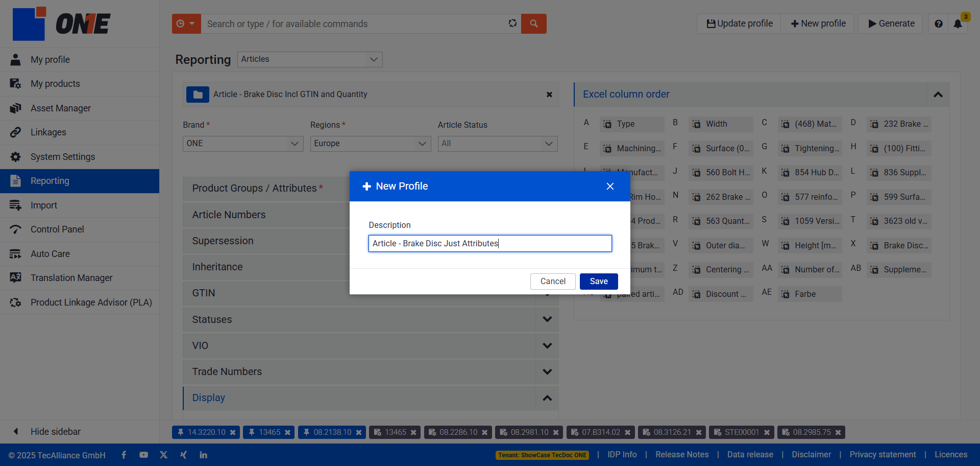980x466 pixels.
Task: Hide the sidebar with arrow icon
Action: pyautogui.click(x=16, y=431)
